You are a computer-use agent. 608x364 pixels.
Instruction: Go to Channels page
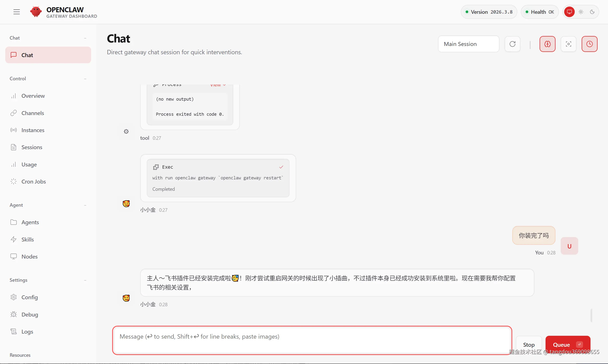pos(32,113)
